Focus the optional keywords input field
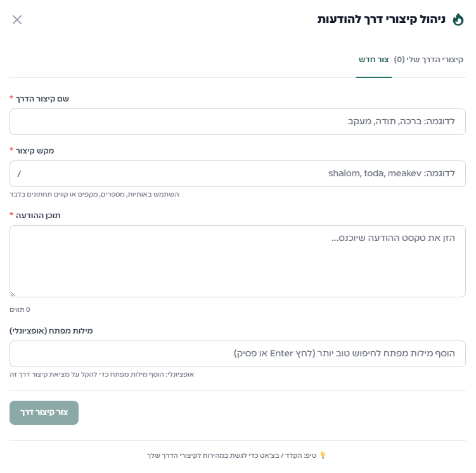476x473 pixels. (x=238, y=354)
